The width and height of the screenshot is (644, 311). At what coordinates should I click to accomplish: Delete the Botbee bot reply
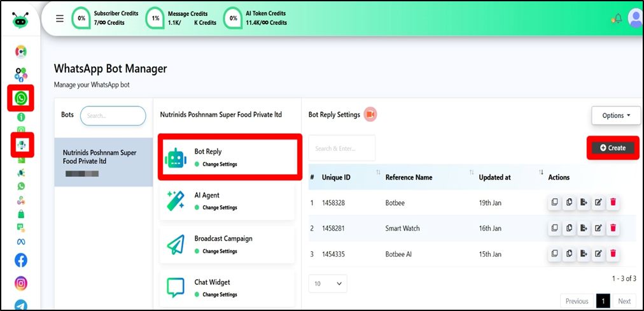[613, 203]
